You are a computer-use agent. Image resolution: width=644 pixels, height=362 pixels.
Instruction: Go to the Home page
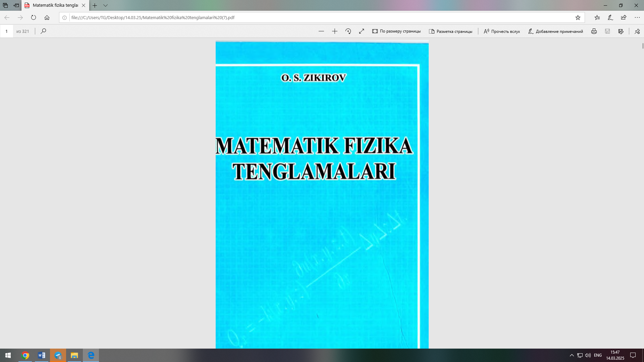pos(47,17)
